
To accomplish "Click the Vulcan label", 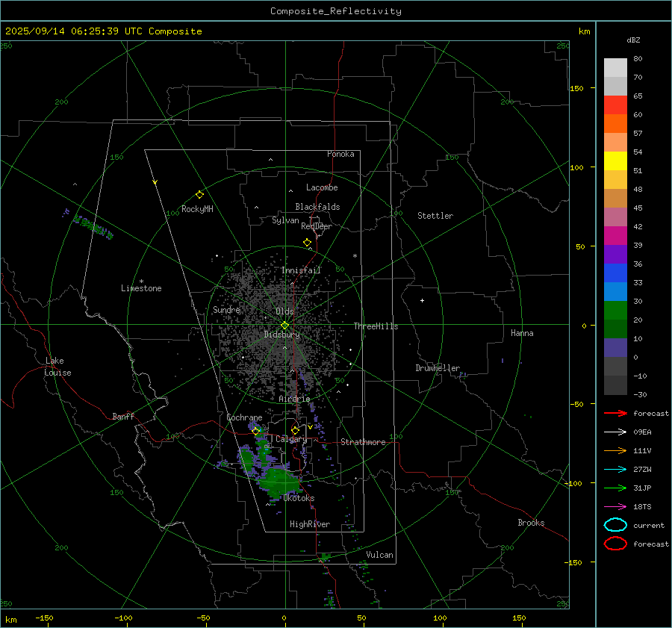I will click(x=379, y=555).
